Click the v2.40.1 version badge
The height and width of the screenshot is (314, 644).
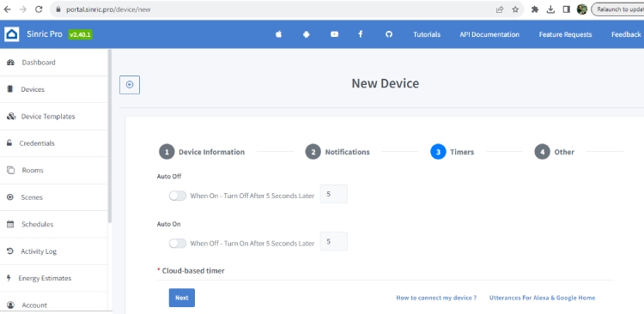81,34
